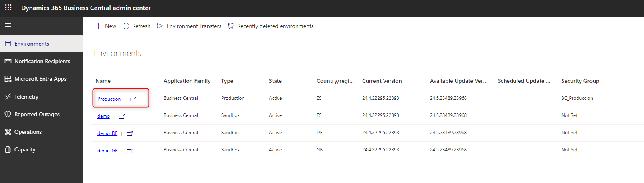Click the Current Version column header
Screen dimensions: 644x183
[382, 81]
